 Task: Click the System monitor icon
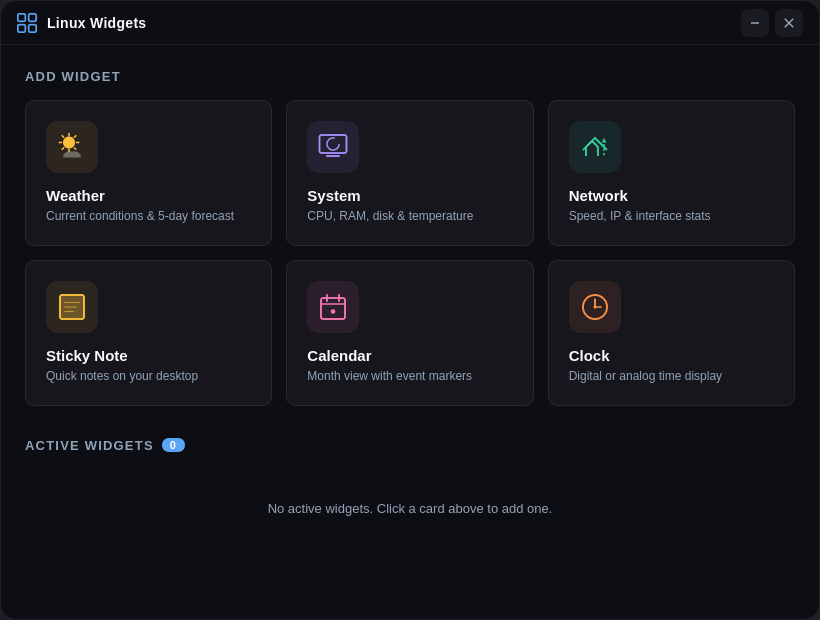(x=333, y=147)
